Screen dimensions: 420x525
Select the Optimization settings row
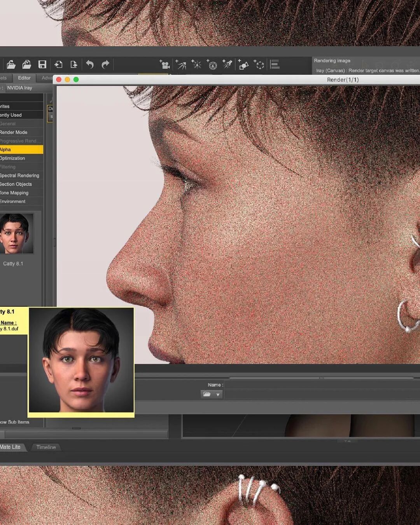tap(21, 158)
